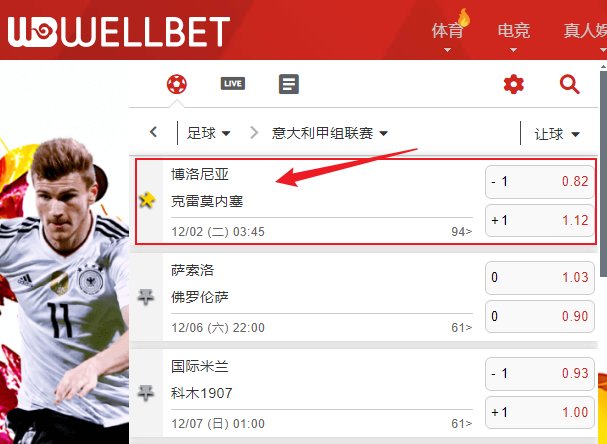Viewport: 607px width, 444px height.
Task: Open the 让球 bet type dropdown
Action: tap(557, 134)
